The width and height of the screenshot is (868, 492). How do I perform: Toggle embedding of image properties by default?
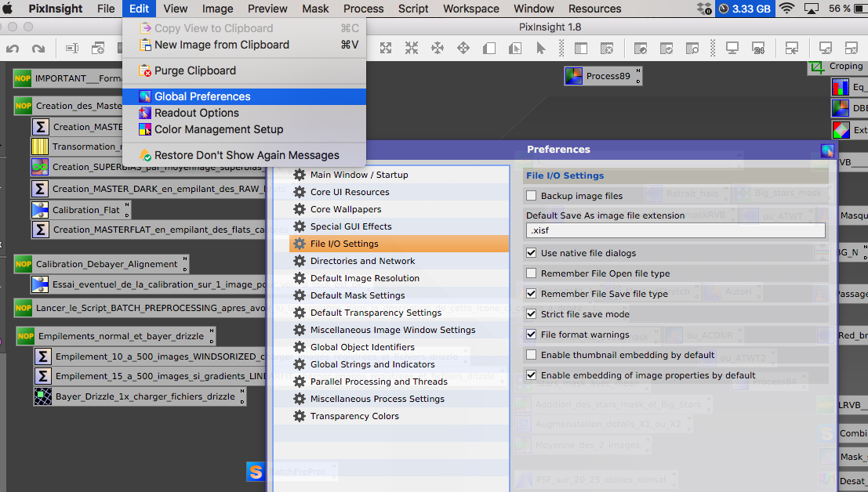(x=532, y=374)
